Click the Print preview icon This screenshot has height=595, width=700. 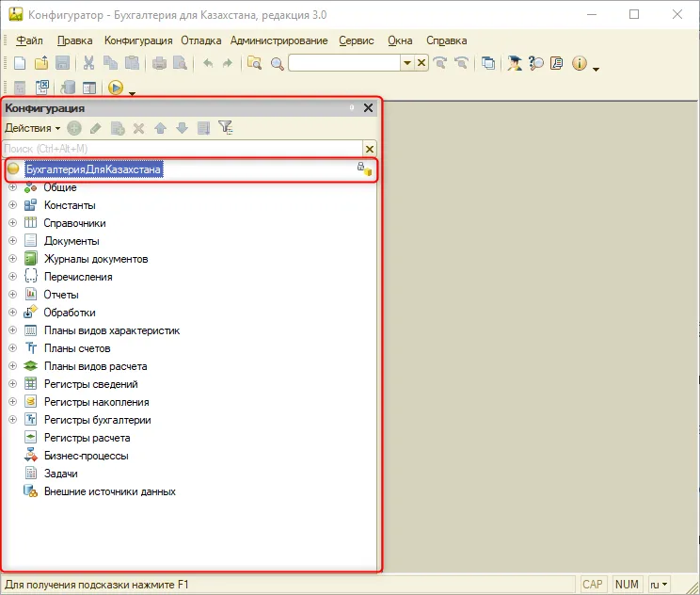(x=180, y=63)
